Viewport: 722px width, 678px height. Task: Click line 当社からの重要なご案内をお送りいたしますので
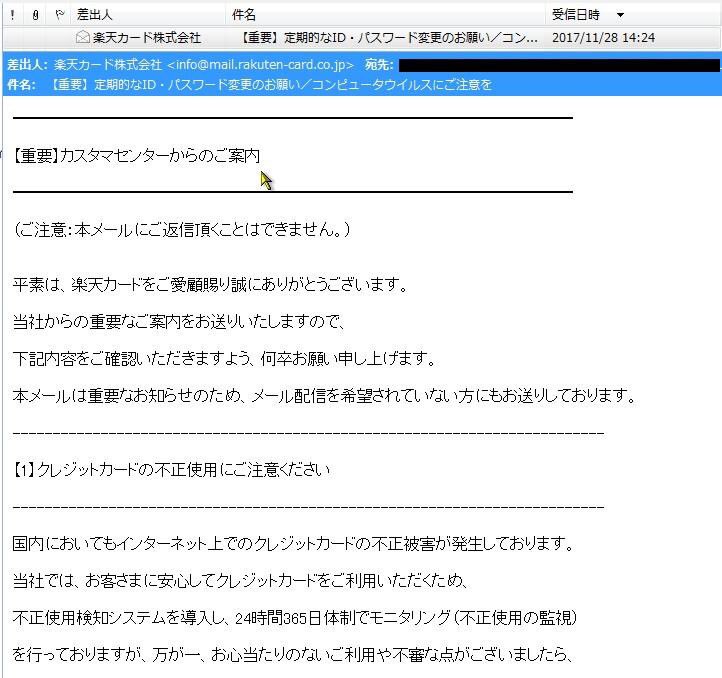[179, 321]
